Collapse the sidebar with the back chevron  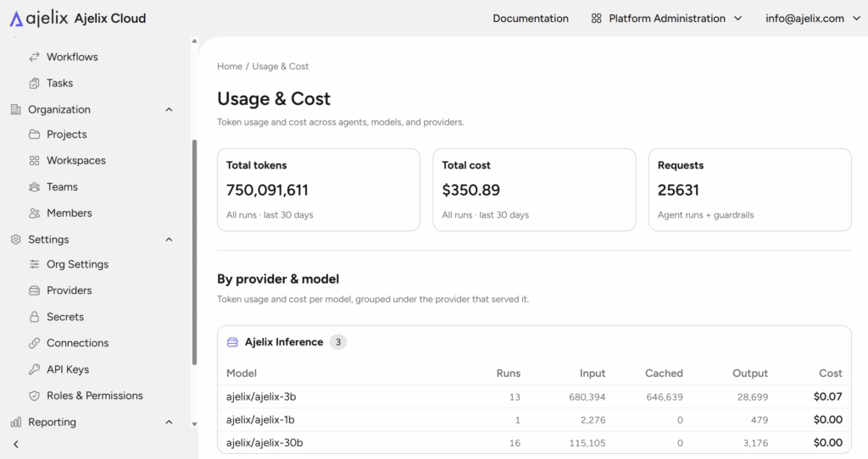(16, 444)
